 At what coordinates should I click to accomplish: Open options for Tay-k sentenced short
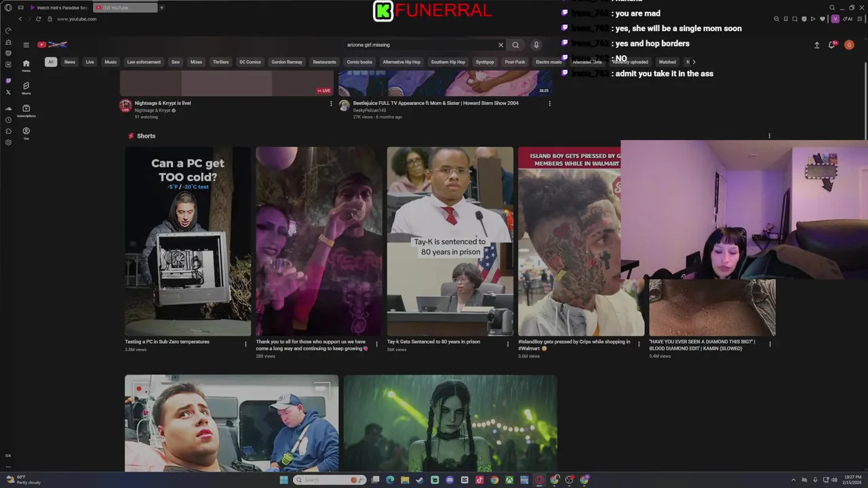click(507, 344)
